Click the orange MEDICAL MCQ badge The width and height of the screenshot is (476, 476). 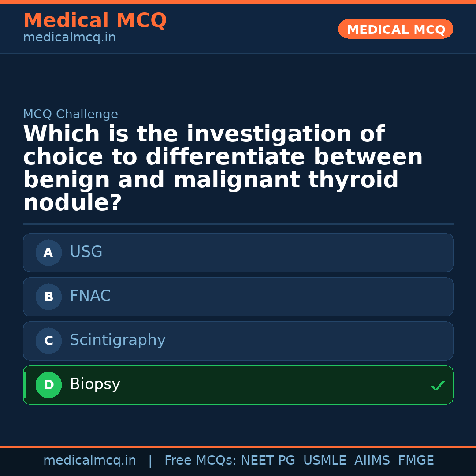pyautogui.click(x=395, y=29)
